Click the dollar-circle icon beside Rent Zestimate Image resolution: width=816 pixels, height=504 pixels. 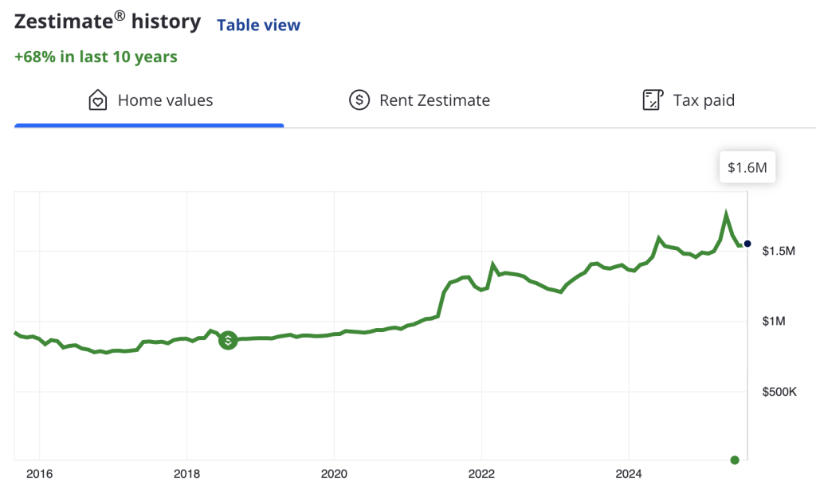coord(359,100)
